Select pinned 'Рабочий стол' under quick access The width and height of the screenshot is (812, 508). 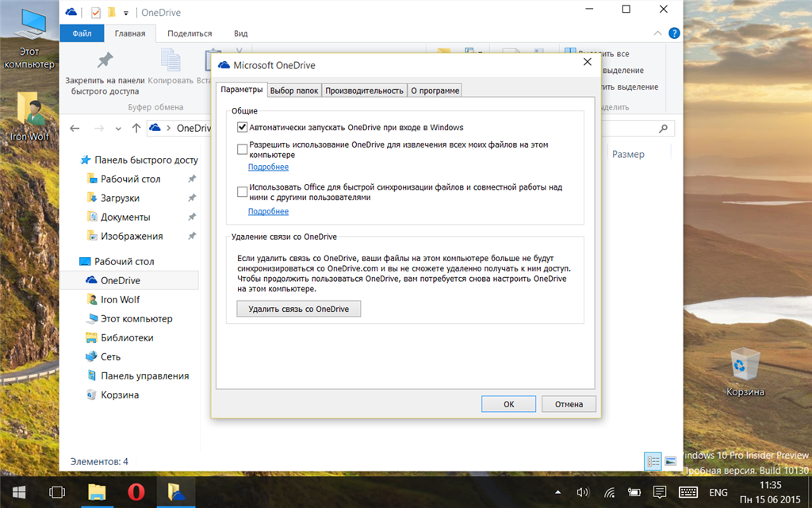click(x=131, y=179)
